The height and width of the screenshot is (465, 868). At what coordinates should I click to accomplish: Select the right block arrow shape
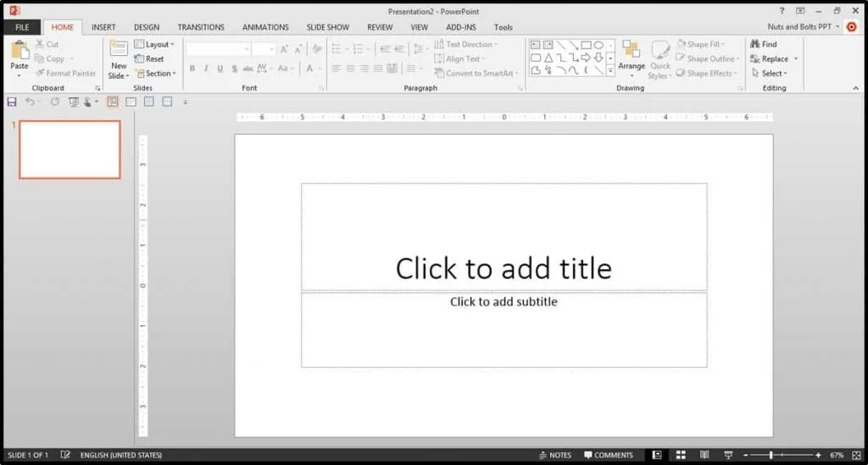(586, 58)
